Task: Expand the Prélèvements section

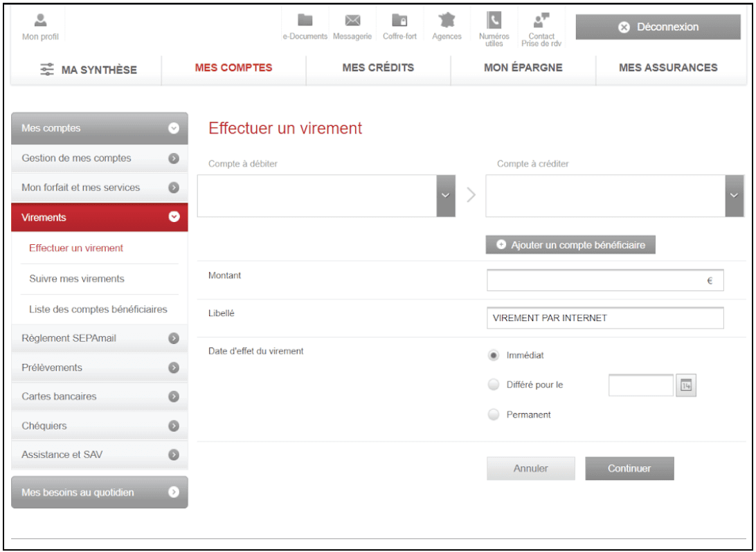Action: pyautogui.click(x=99, y=367)
